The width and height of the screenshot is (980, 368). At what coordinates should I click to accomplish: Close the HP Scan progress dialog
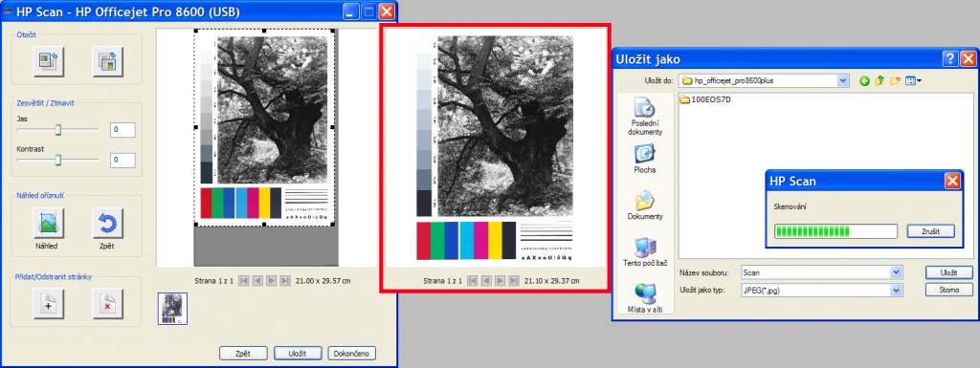pyautogui.click(x=952, y=182)
